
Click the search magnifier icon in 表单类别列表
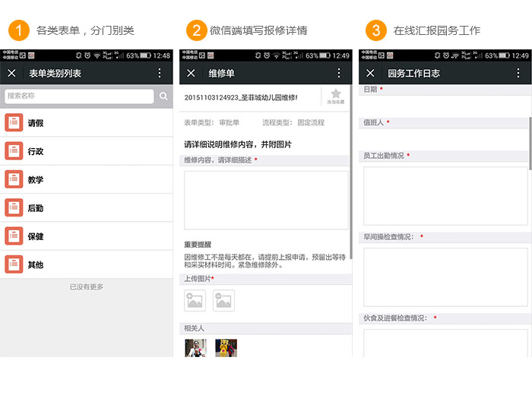tap(163, 96)
